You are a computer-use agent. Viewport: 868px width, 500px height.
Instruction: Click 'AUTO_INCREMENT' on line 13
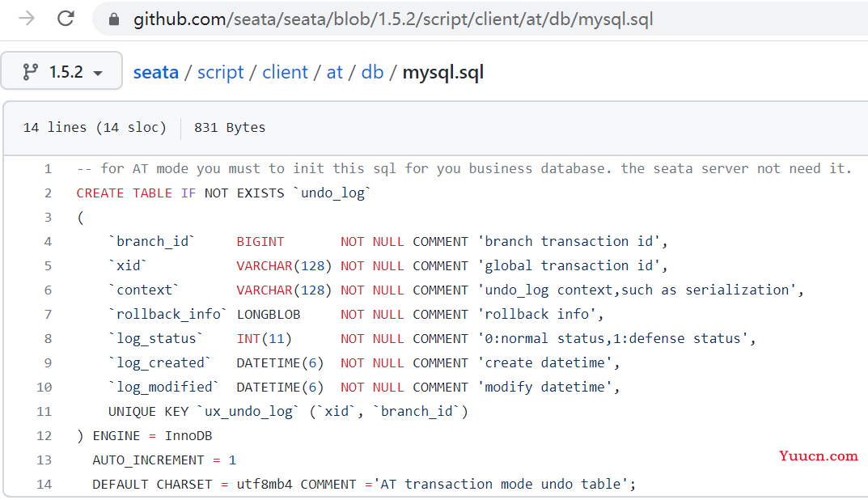148,460
